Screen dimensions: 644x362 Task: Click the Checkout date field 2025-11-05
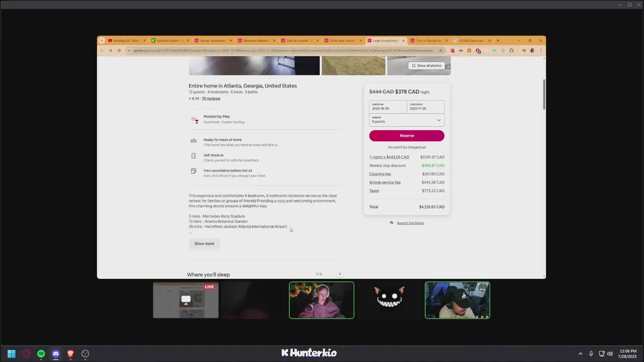click(x=426, y=107)
